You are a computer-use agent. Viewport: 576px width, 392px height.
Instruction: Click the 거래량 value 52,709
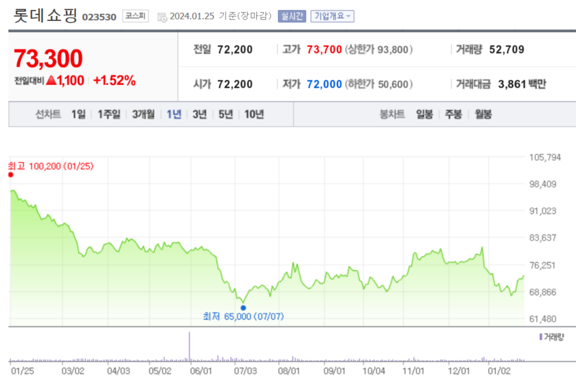[507, 49]
